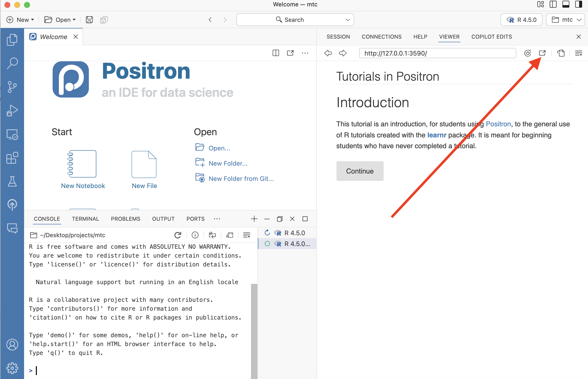Go forward in the Viewer pane
Image resolution: width=588 pixels, height=379 pixels.
(x=343, y=53)
